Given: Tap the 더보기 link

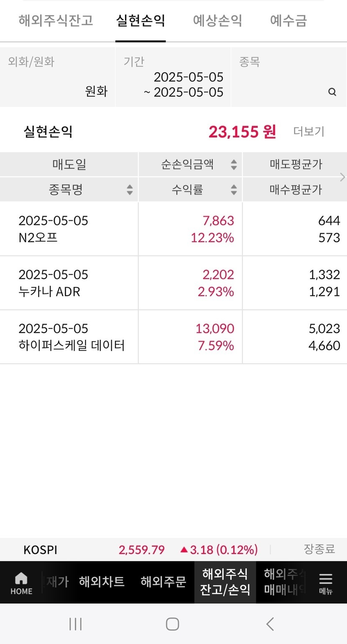Looking at the screenshot, I should click(309, 132).
